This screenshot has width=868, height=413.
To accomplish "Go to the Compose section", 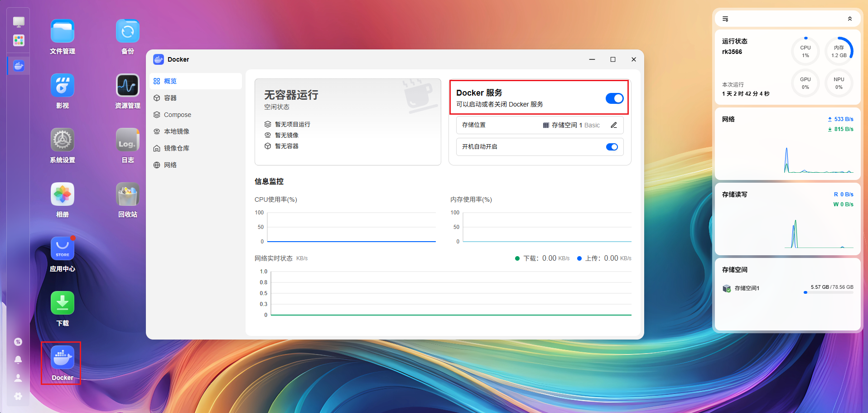I will pyautogui.click(x=196, y=115).
